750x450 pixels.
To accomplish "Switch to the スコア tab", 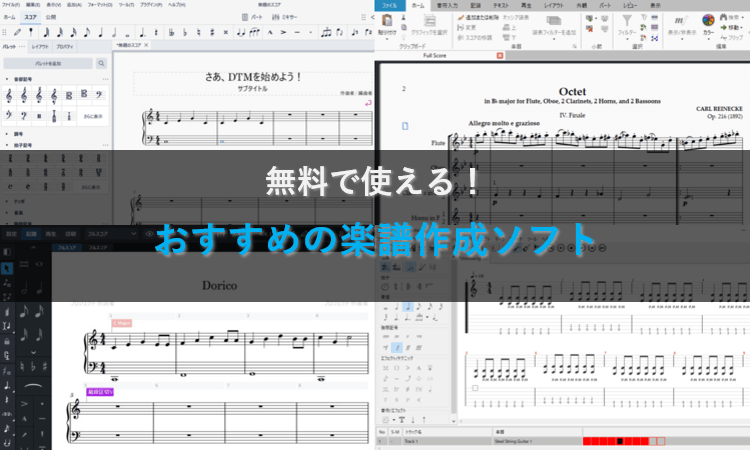I will (30, 17).
